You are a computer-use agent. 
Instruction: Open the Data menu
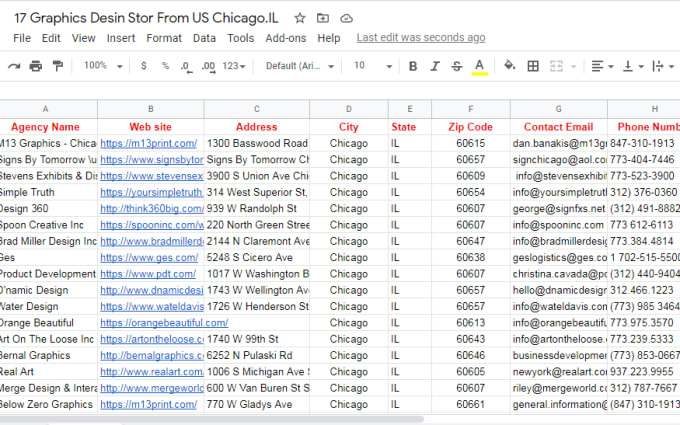[x=204, y=38]
